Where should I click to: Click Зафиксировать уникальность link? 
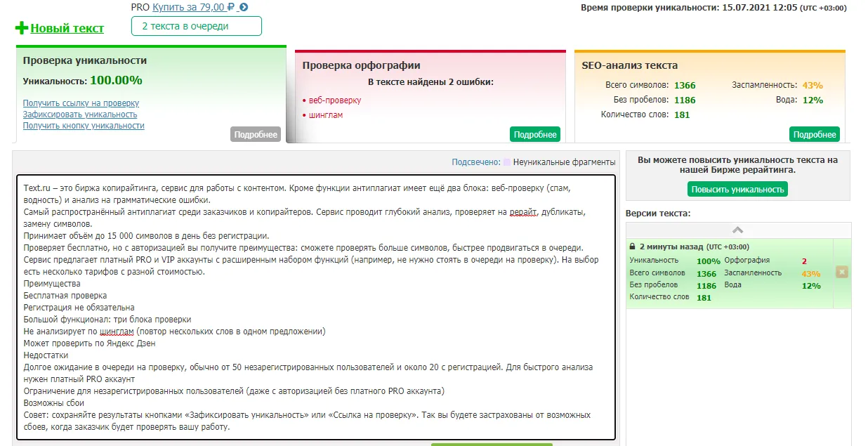(x=80, y=114)
